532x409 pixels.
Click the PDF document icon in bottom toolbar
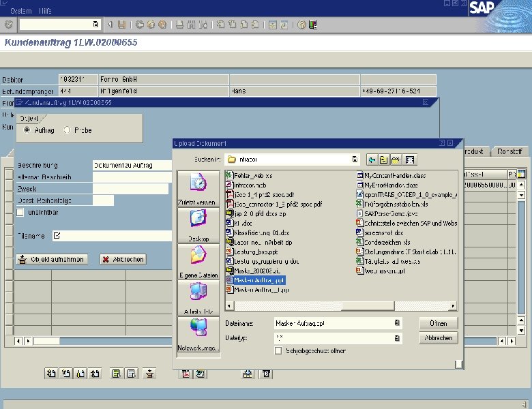tap(186, 374)
